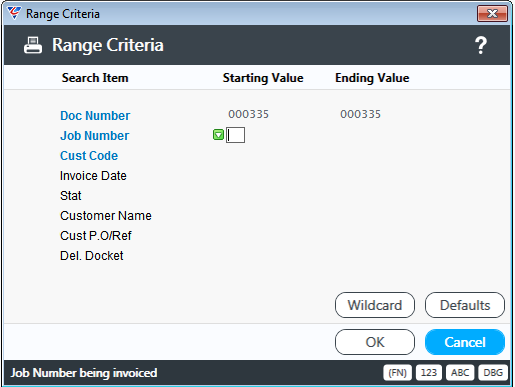Click the printer icon in header

(33, 45)
